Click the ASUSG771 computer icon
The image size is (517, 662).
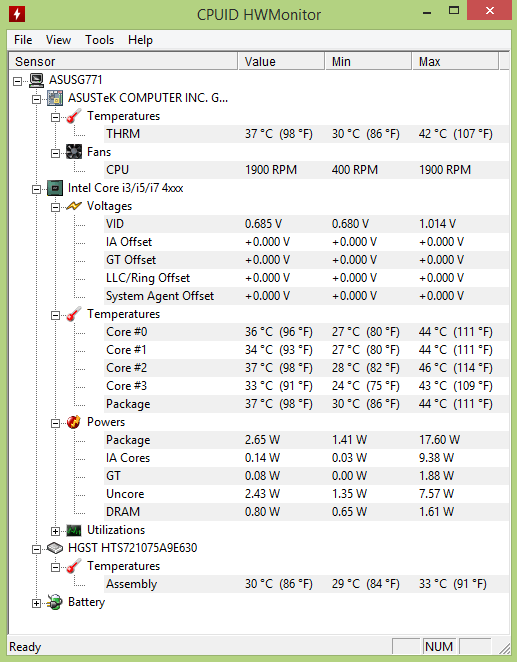pos(37,80)
